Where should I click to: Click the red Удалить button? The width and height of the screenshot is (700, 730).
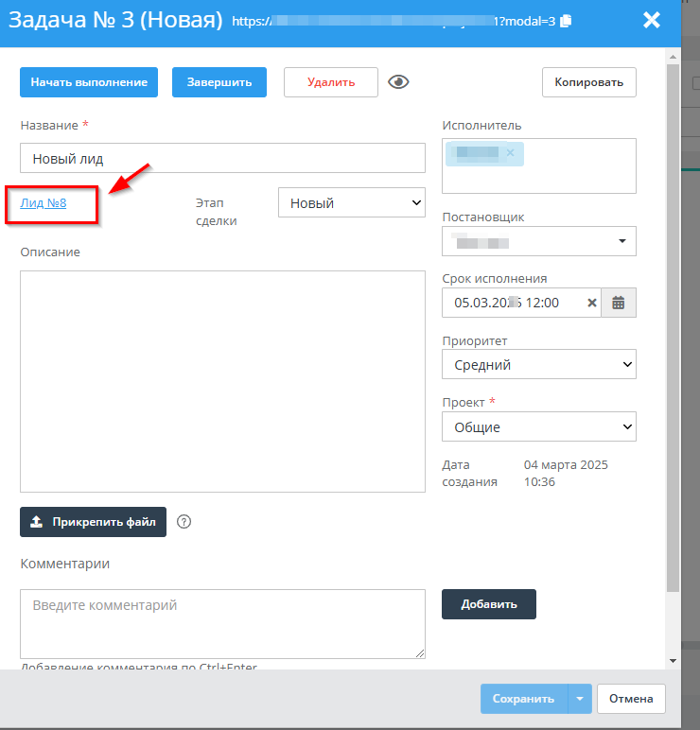331,82
